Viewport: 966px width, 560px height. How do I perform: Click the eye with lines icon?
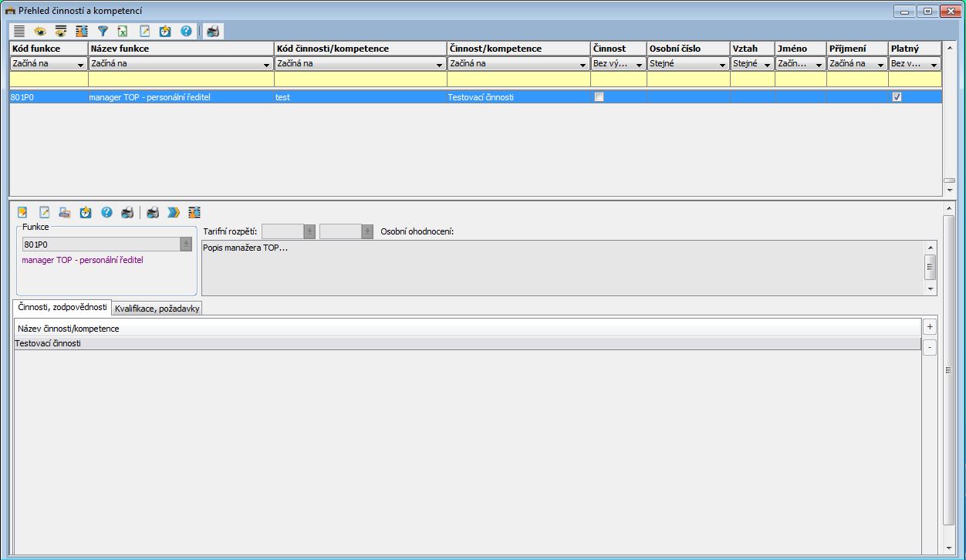(x=61, y=32)
